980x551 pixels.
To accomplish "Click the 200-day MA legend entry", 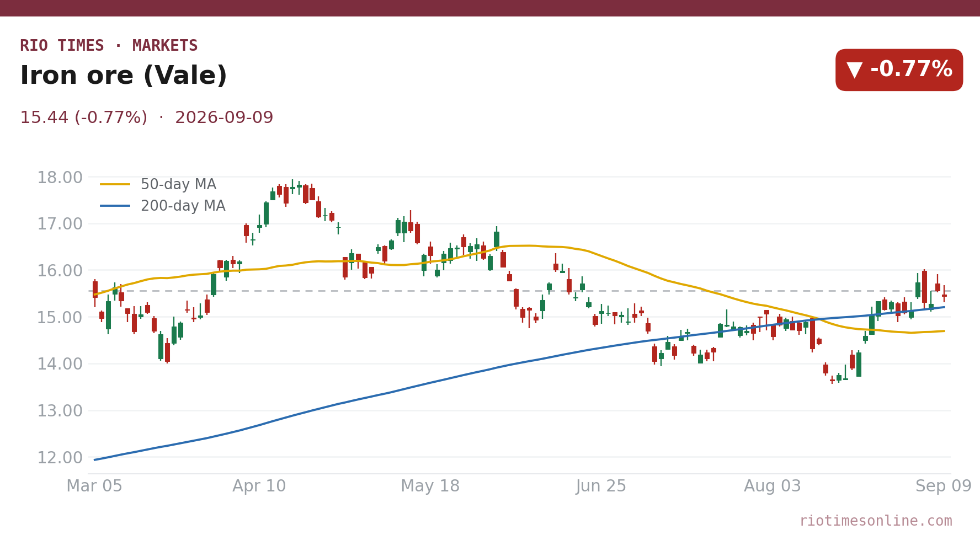I will 163,206.
